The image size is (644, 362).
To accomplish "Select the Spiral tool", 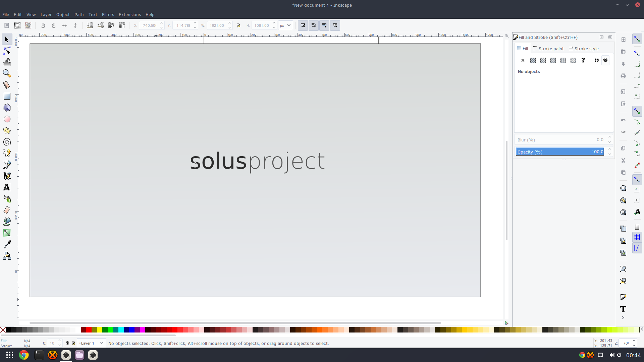I will tap(7, 142).
